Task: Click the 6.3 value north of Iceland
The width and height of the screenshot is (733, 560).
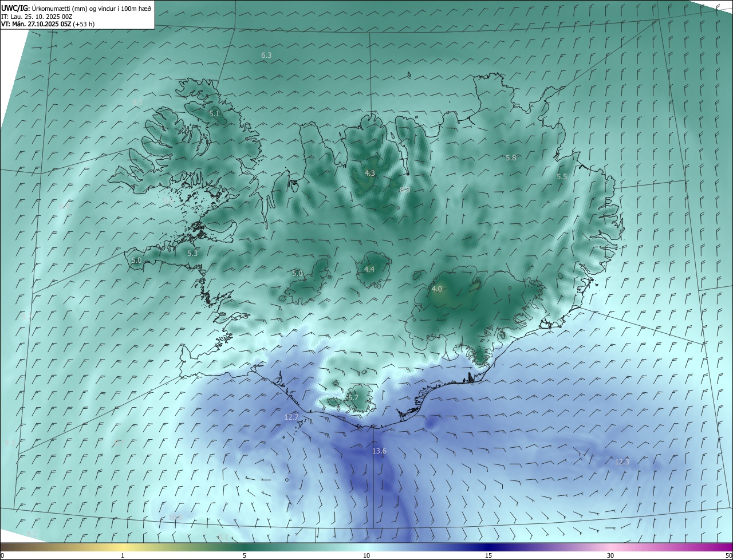Action: (266, 56)
